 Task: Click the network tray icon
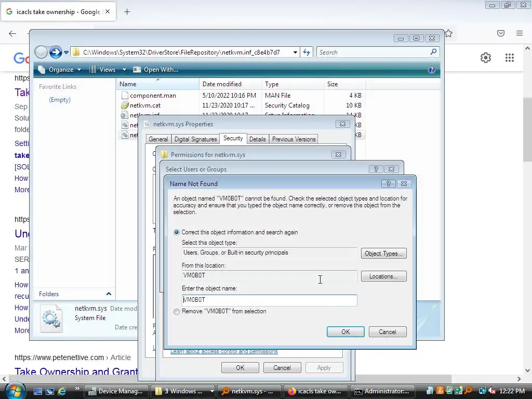482,391
